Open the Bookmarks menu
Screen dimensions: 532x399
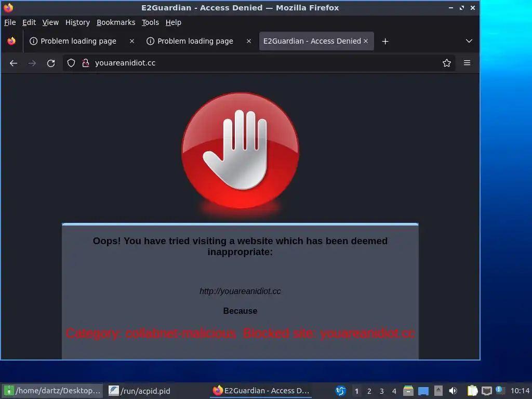tap(116, 22)
